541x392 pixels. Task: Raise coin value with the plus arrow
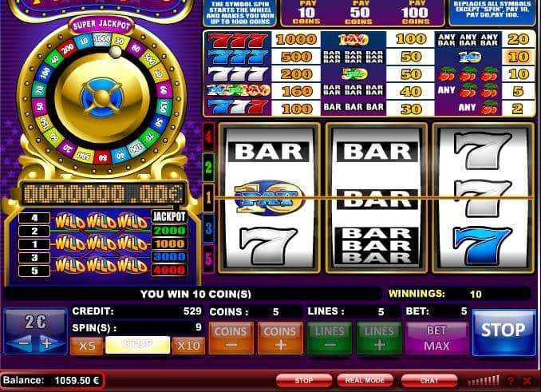[49, 343]
